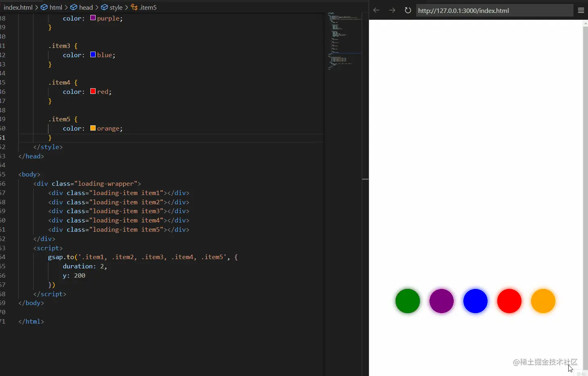This screenshot has height=376, width=588.
Task: Click the '<body>' opening tag
Action: tap(29, 174)
